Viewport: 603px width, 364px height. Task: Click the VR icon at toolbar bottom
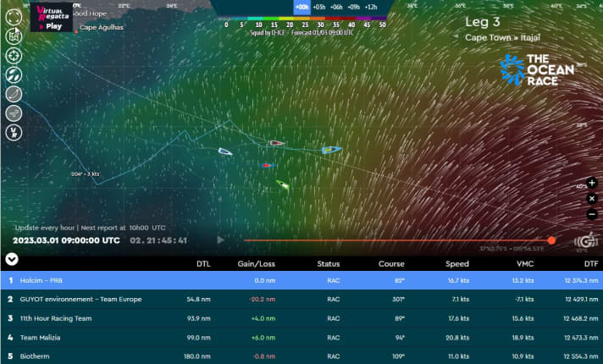tap(14, 132)
